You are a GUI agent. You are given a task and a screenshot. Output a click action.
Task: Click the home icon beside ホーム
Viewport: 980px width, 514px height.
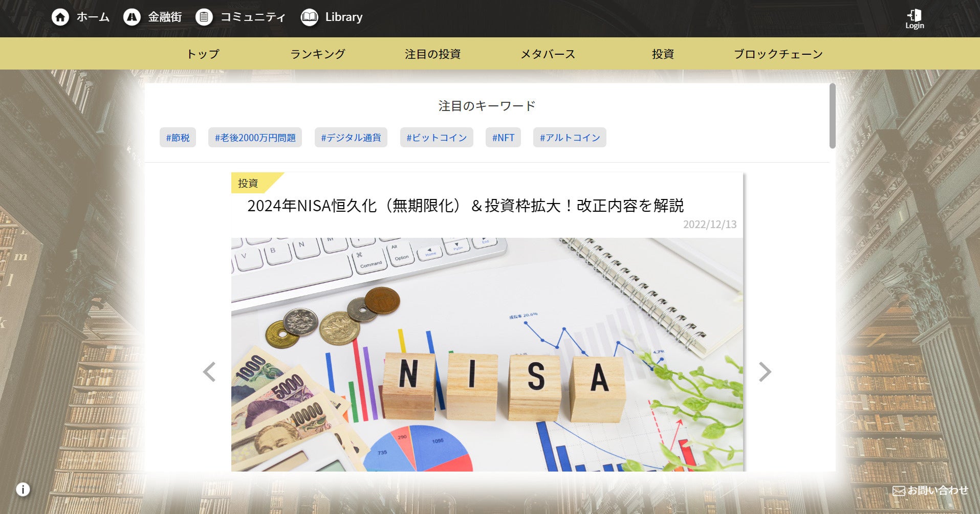[x=60, y=17]
